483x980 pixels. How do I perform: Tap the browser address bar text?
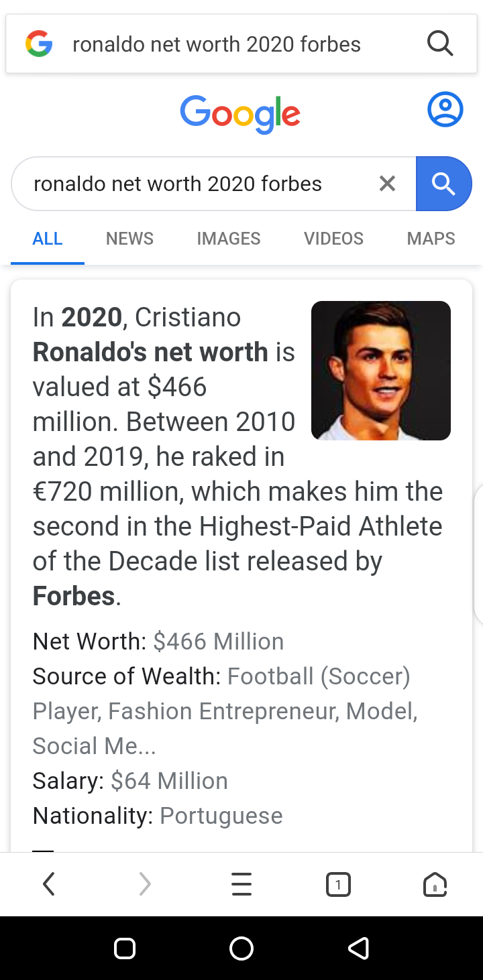(216, 44)
